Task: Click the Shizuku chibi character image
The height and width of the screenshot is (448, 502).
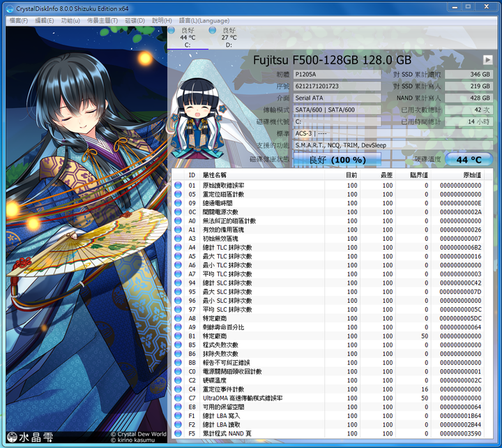Action: (198, 119)
